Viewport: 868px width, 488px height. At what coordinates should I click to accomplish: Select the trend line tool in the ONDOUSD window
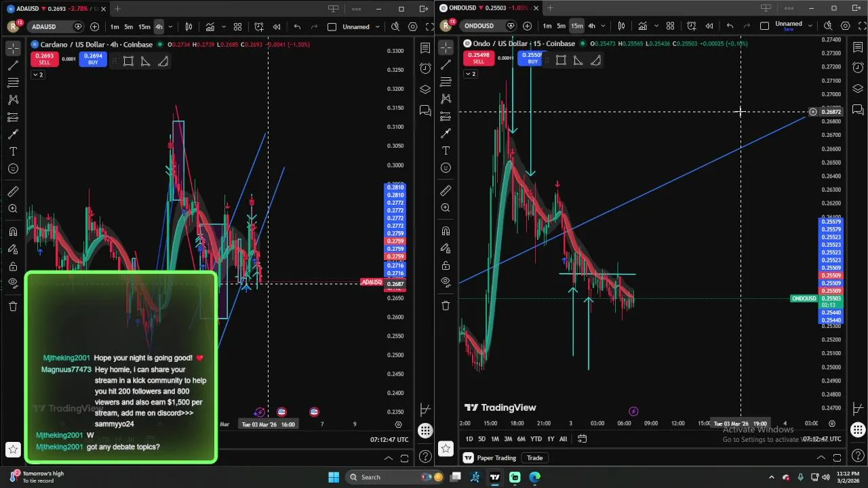[446, 64]
